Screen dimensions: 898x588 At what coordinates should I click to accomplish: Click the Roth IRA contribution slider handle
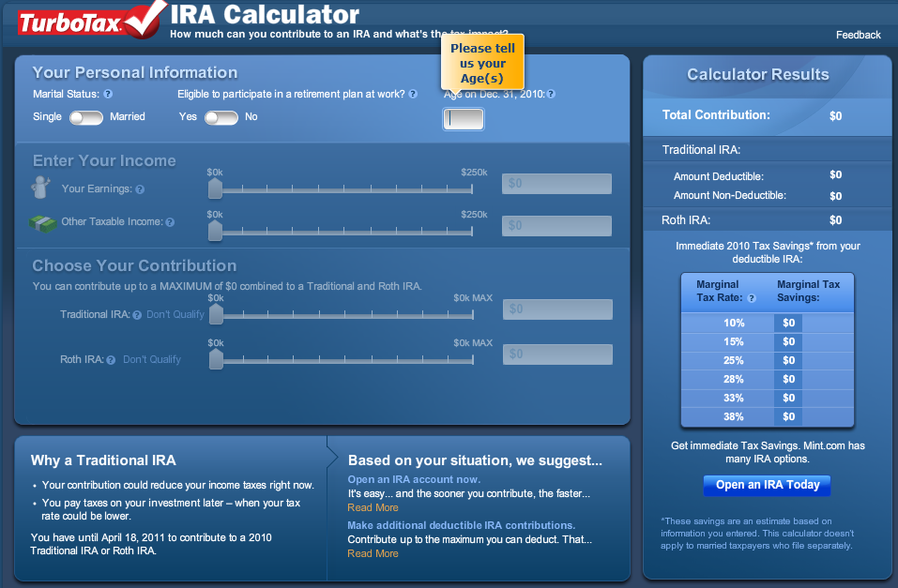click(217, 359)
